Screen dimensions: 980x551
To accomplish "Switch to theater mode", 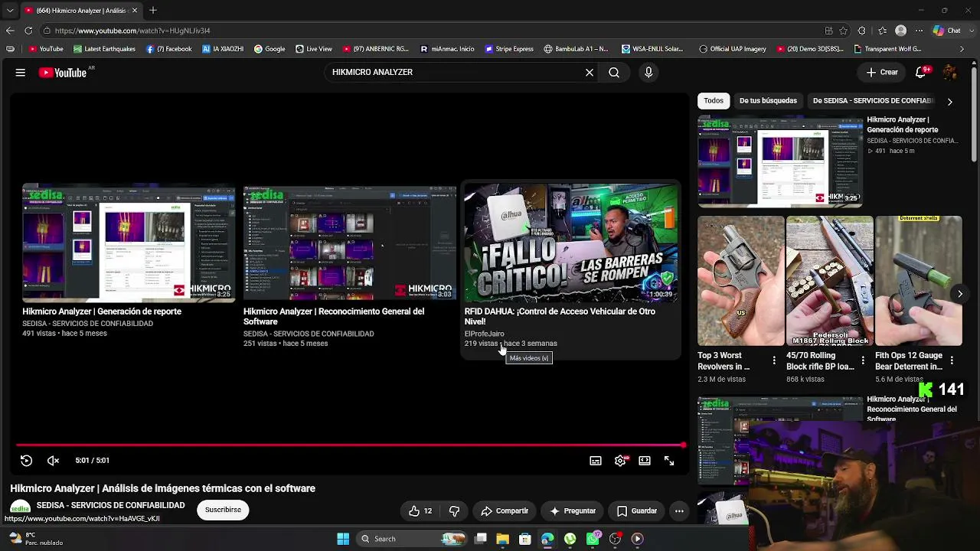I will coord(645,461).
